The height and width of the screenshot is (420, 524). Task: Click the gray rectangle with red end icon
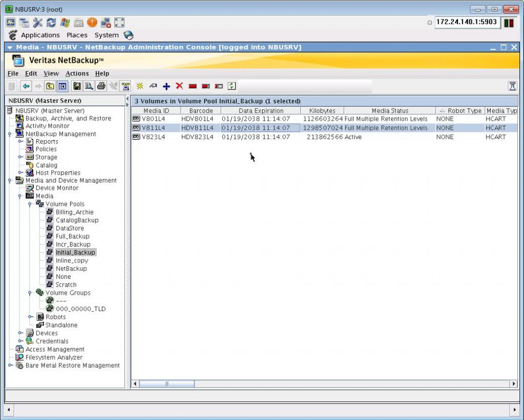click(x=219, y=86)
